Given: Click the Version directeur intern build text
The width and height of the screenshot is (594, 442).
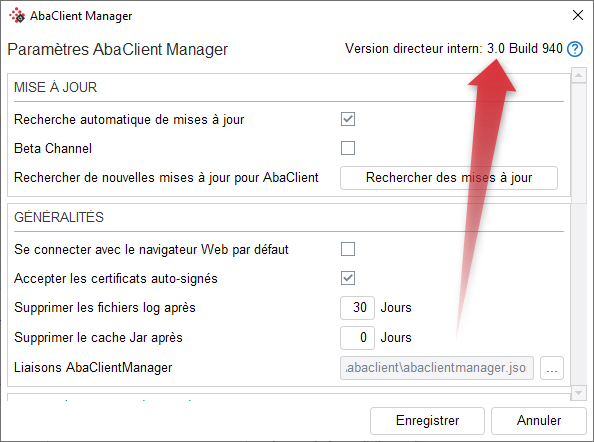Looking at the screenshot, I should coord(453,49).
